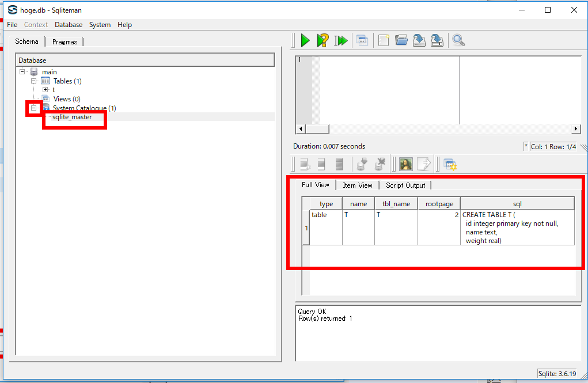588x383 pixels.
Task: Switch to the Pragmas tab
Action: [x=65, y=42]
